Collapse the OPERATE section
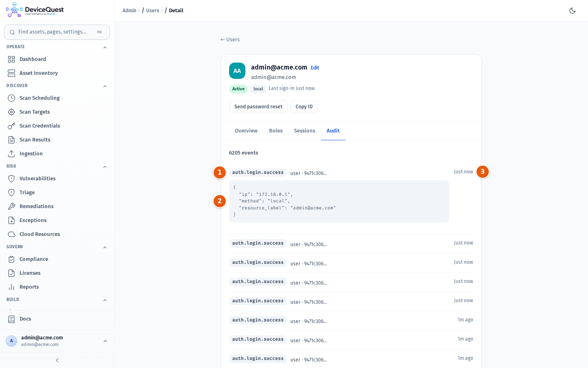The image size is (588, 368). coord(105,47)
